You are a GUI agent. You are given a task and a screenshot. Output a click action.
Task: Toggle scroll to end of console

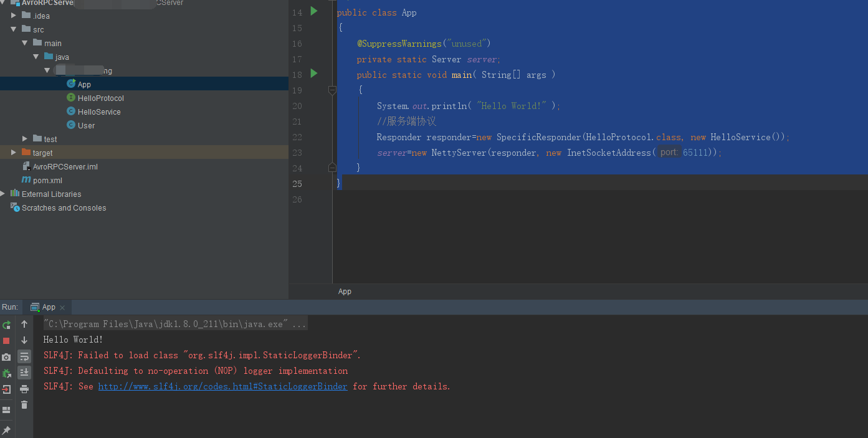(24, 373)
